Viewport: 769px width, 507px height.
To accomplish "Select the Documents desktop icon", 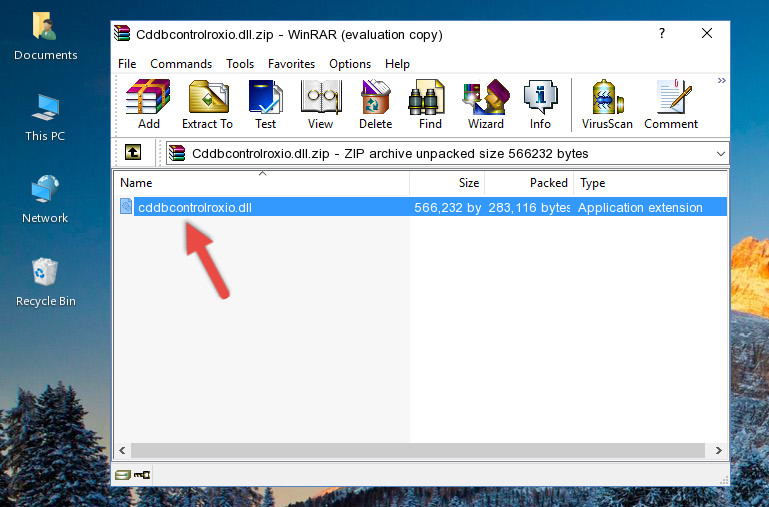I will click(x=46, y=36).
